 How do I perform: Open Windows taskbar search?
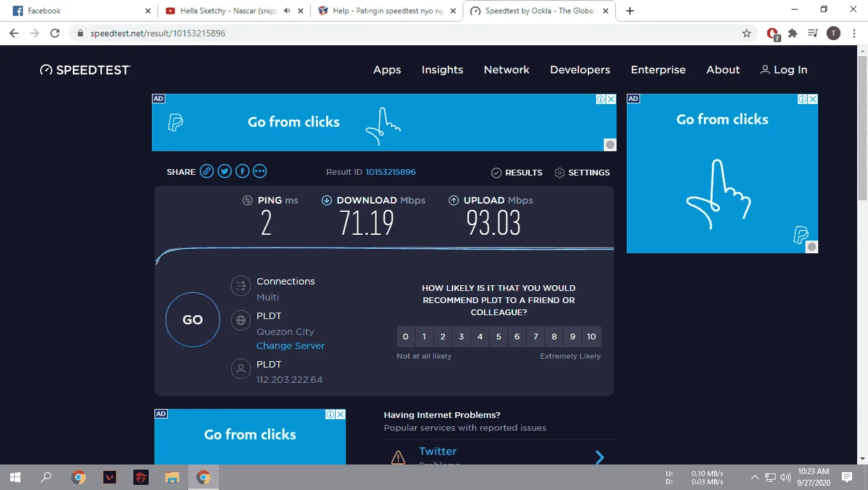click(x=46, y=477)
